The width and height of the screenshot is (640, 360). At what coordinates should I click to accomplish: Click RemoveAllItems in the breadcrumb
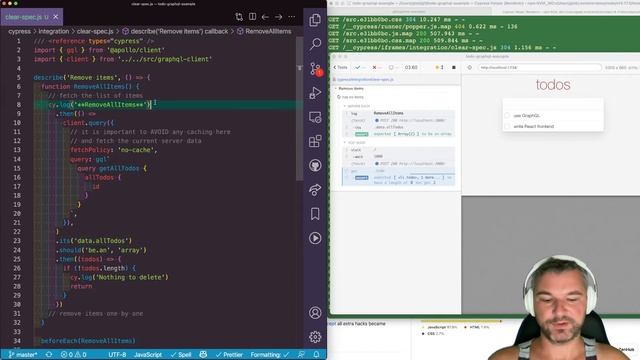[x=264, y=31]
